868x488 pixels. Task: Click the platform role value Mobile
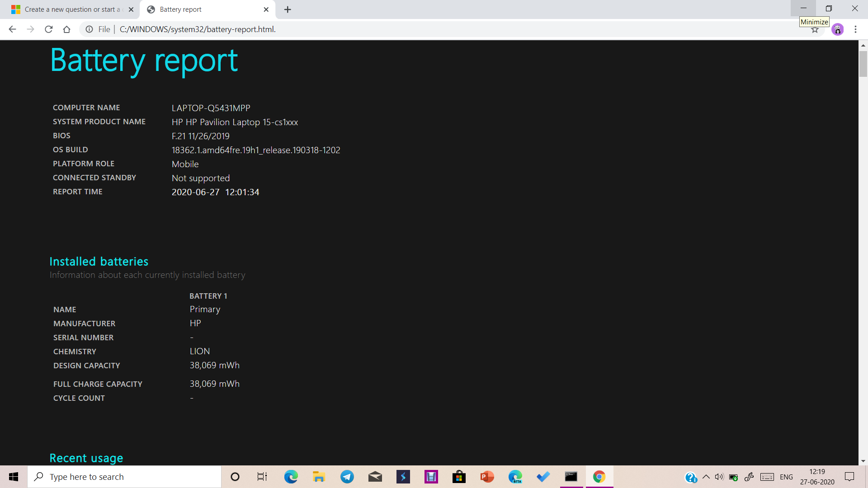pyautogui.click(x=185, y=164)
